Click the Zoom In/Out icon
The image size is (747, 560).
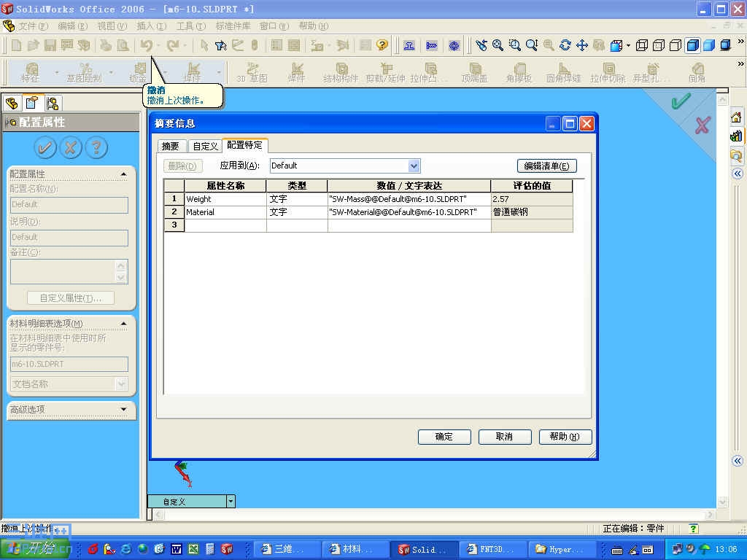532,45
